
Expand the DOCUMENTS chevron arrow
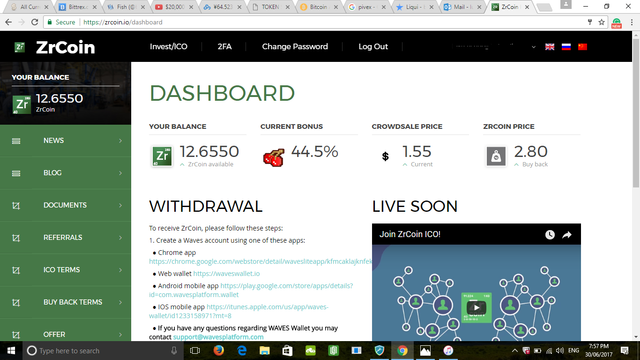[x=120, y=205]
